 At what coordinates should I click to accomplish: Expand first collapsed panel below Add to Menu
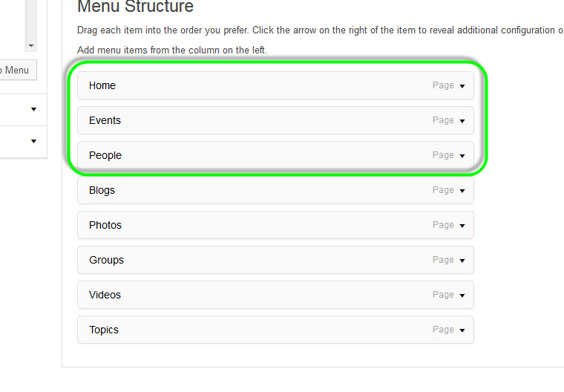click(x=33, y=110)
